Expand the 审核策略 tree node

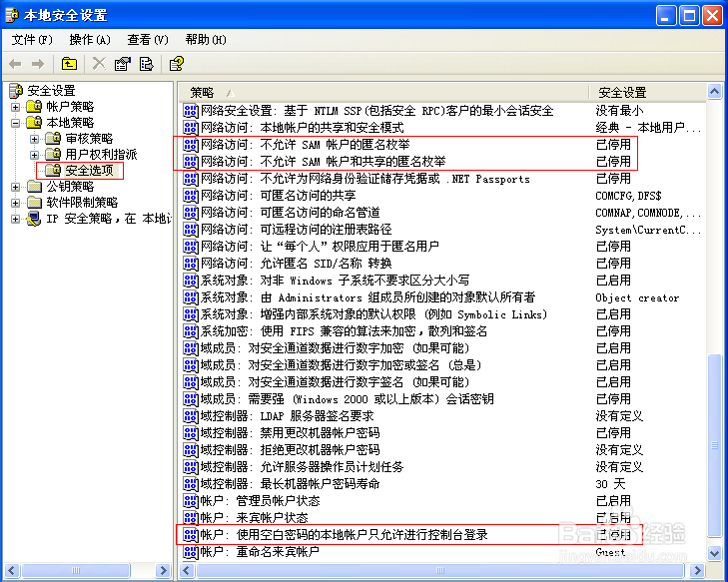click(x=34, y=139)
